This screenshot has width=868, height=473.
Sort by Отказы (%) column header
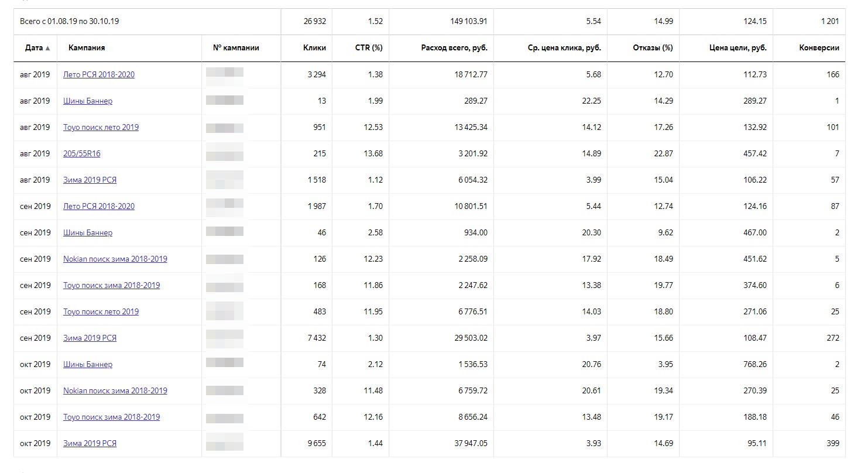[653, 48]
